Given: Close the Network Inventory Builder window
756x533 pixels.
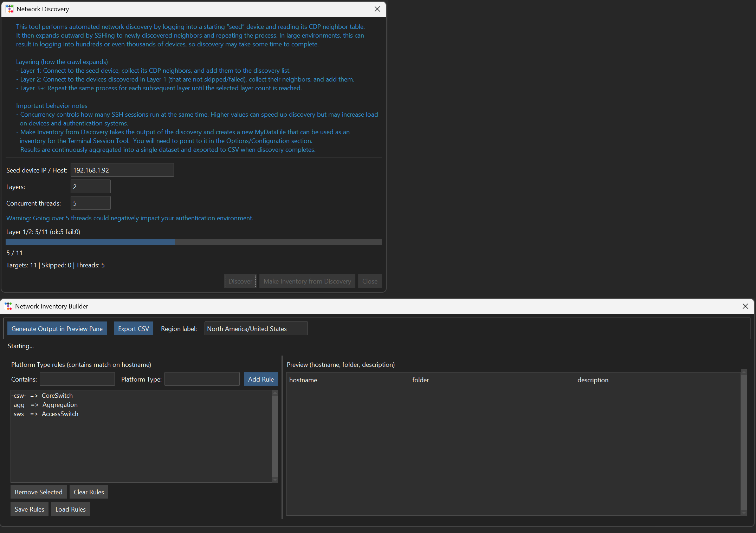Looking at the screenshot, I should [745, 306].
